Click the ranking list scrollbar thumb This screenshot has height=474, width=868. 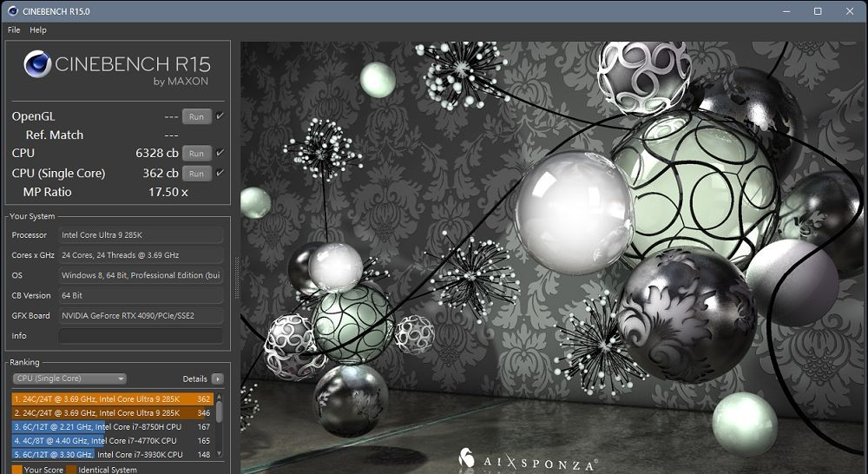click(220, 411)
